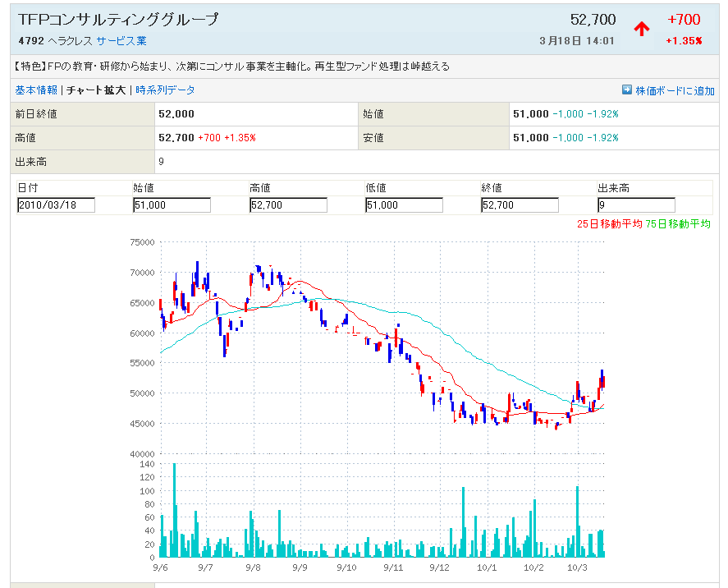Viewport: 728px width, 588px height.
Task: Click the 株価ボードに追加 link text
Action: 675,90
